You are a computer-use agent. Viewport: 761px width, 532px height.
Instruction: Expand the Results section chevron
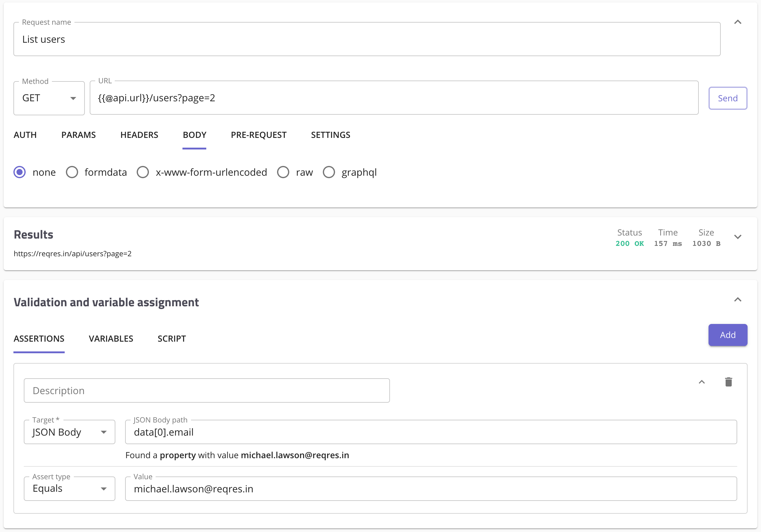coord(738,237)
